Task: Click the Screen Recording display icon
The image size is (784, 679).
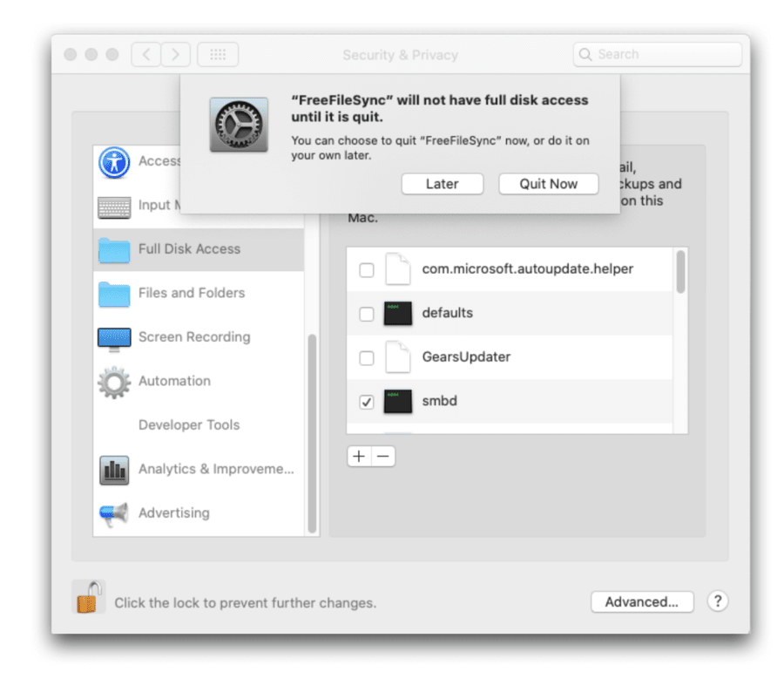Action: coord(113,337)
